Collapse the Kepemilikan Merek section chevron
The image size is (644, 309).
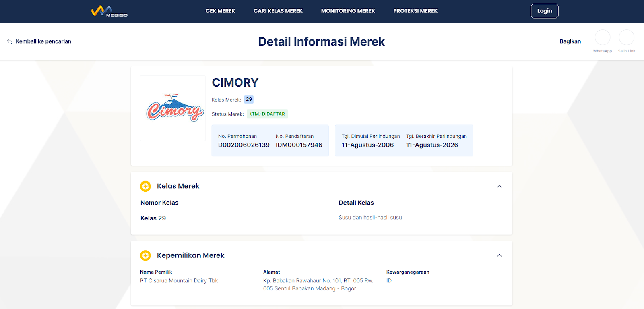[500, 255]
